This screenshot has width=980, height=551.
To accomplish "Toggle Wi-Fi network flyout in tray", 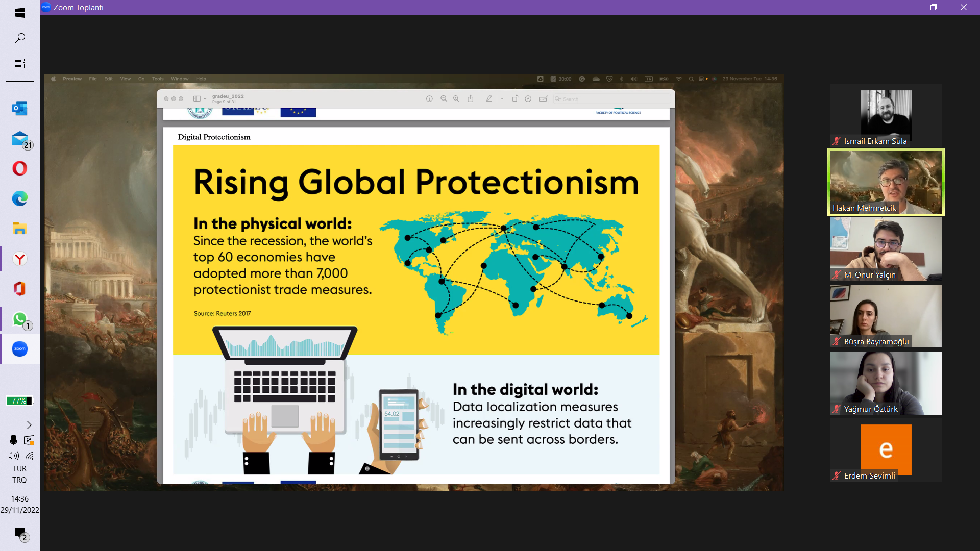I will [30, 456].
